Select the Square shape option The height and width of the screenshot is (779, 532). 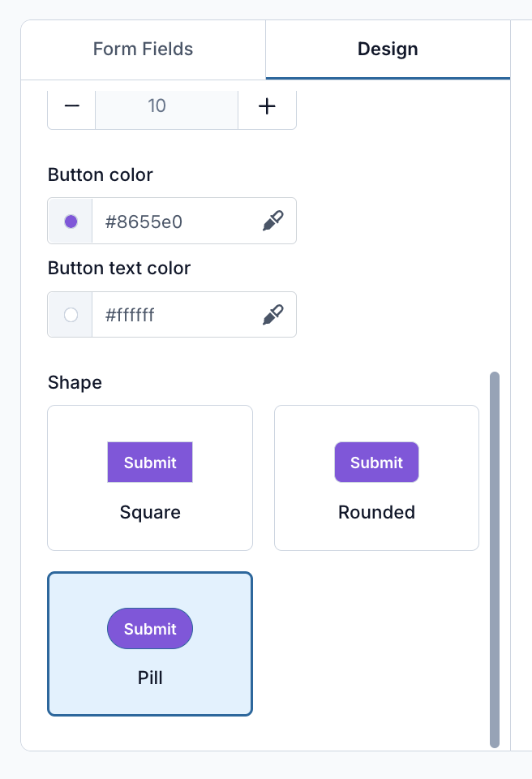(150, 478)
